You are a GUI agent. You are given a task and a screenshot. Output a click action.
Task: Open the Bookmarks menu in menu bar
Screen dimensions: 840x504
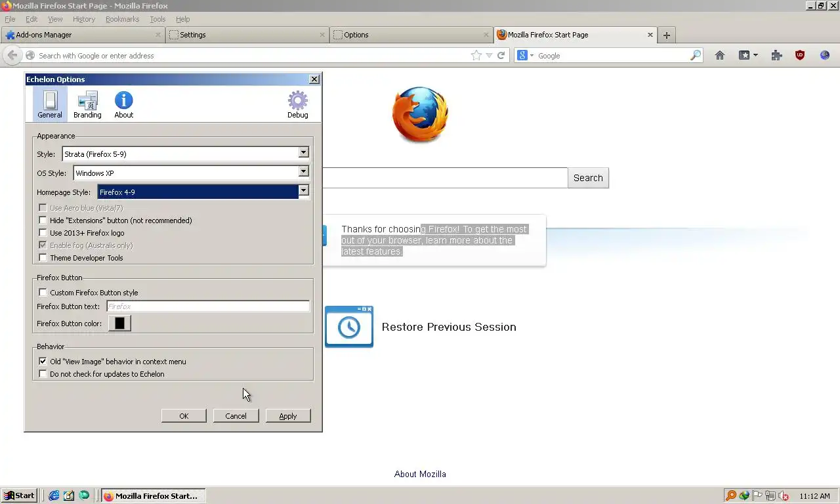pyautogui.click(x=123, y=19)
